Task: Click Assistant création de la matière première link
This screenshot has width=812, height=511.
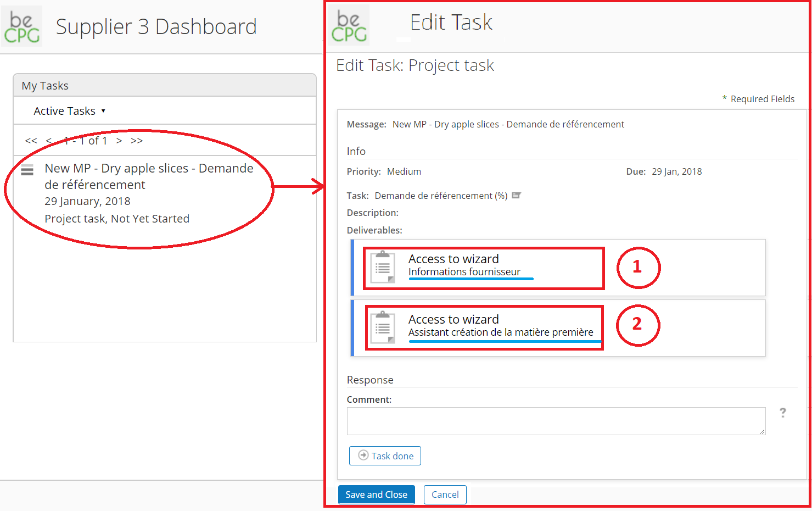Action: click(501, 332)
